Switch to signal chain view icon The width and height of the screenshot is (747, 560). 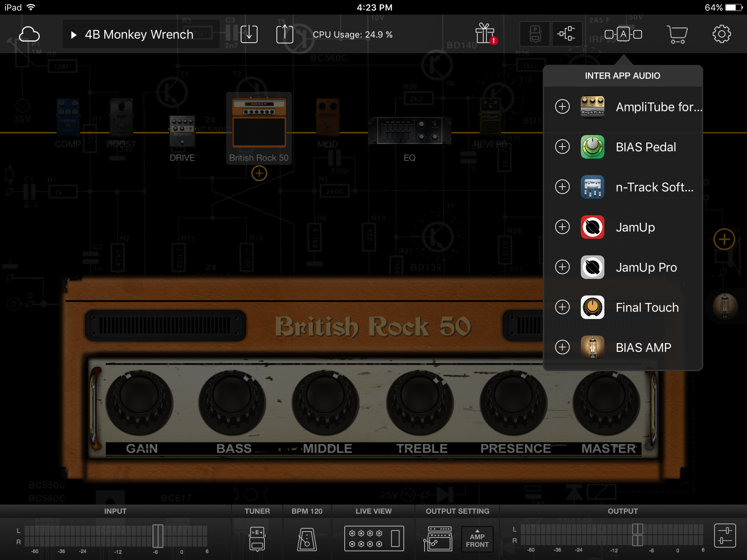(566, 34)
